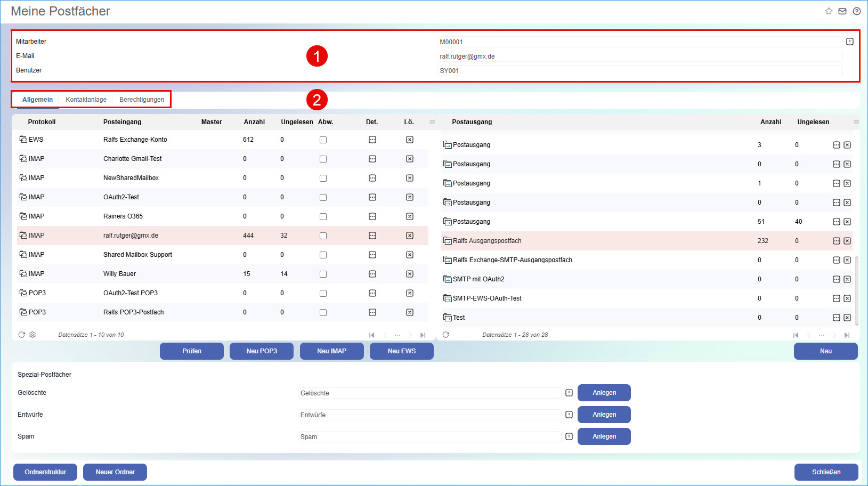Open the envelope icon in page header

(842, 11)
